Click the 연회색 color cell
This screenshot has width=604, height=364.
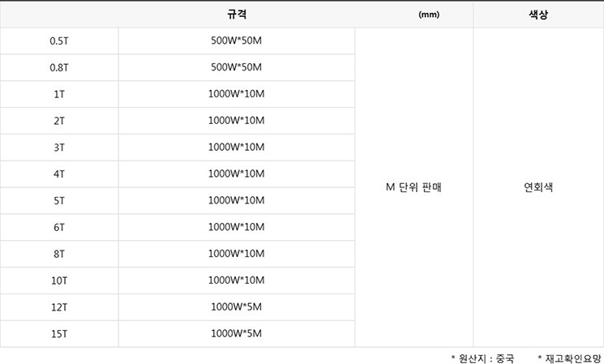point(538,187)
